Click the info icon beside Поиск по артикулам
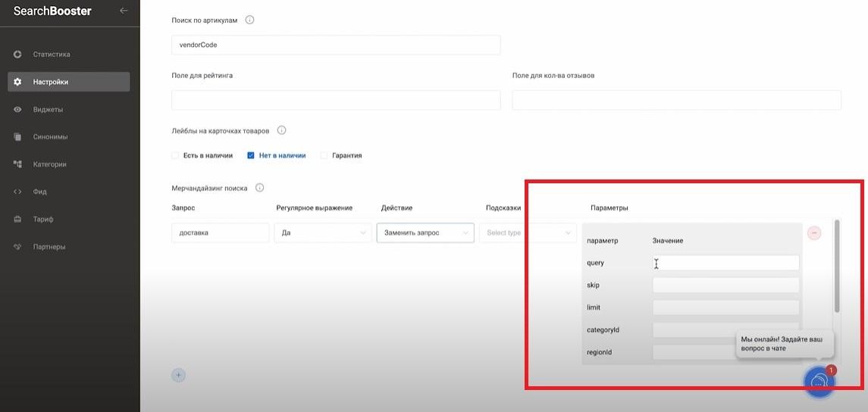868x412 pixels. pos(250,20)
